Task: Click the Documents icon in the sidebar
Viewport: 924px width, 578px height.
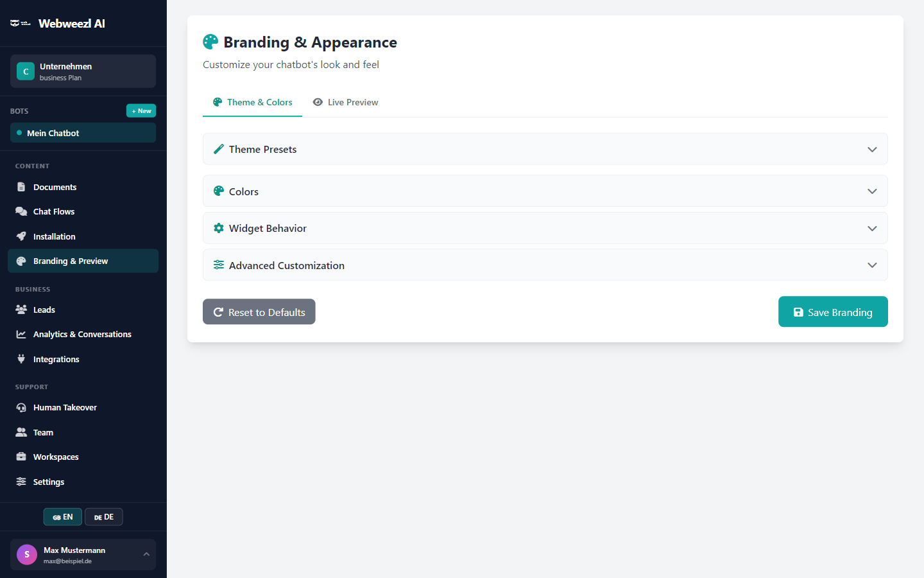Action: 20,186
